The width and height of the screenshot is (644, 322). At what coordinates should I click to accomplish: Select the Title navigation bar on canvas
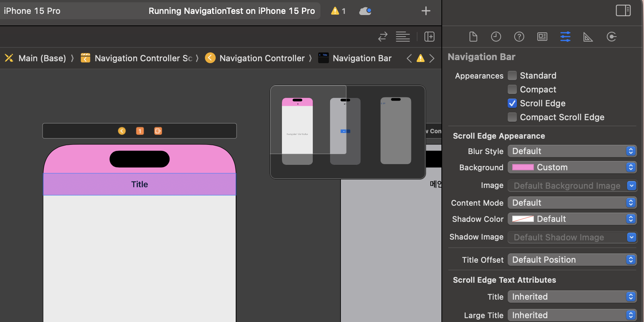139,184
